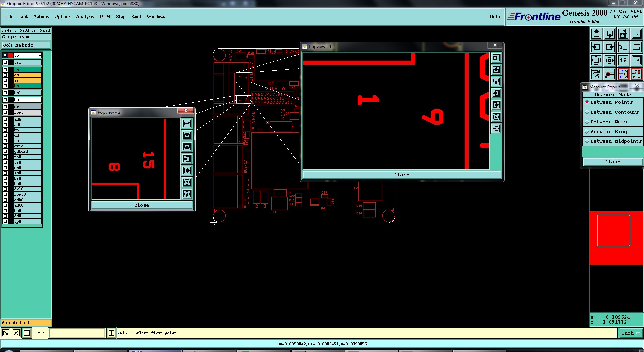
Task: Toggle visibility checkbox of layer rout
Action: [x=5, y=112]
